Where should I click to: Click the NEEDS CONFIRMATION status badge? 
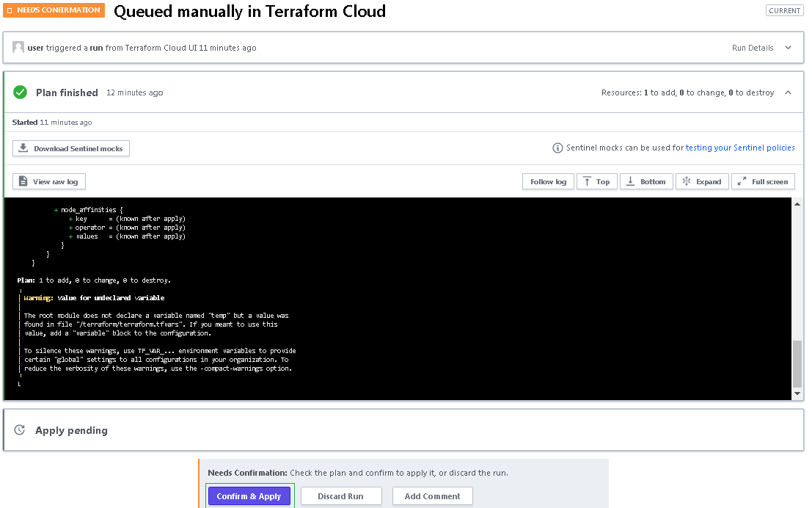54,10
